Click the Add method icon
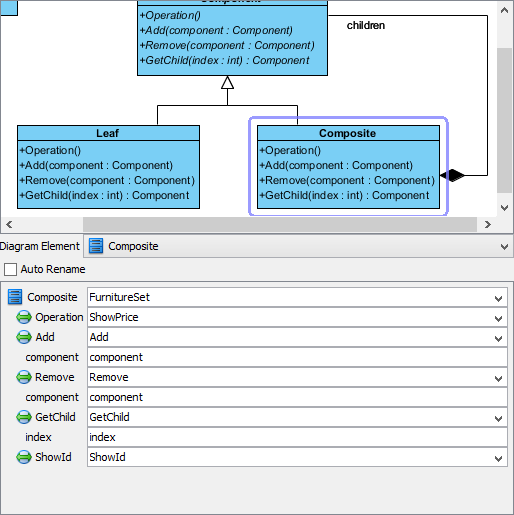The image size is (514, 515). pyautogui.click(x=24, y=337)
